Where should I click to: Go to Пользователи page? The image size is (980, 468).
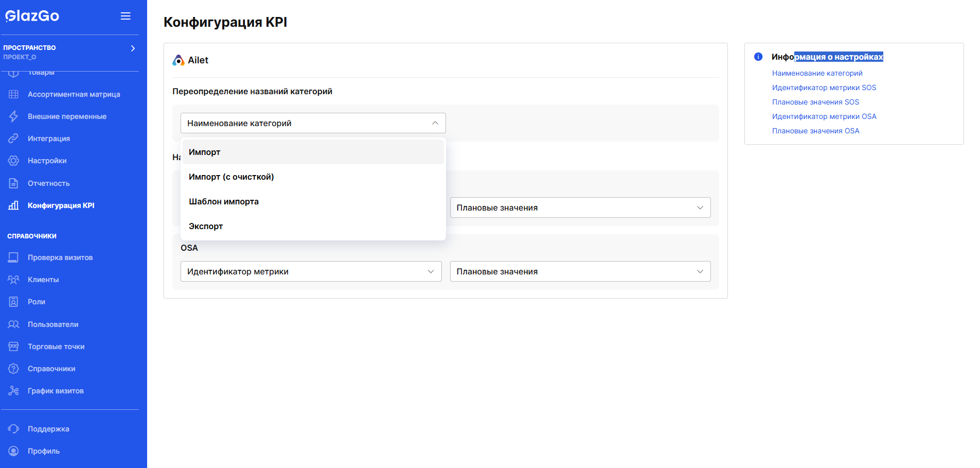[53, 324]
